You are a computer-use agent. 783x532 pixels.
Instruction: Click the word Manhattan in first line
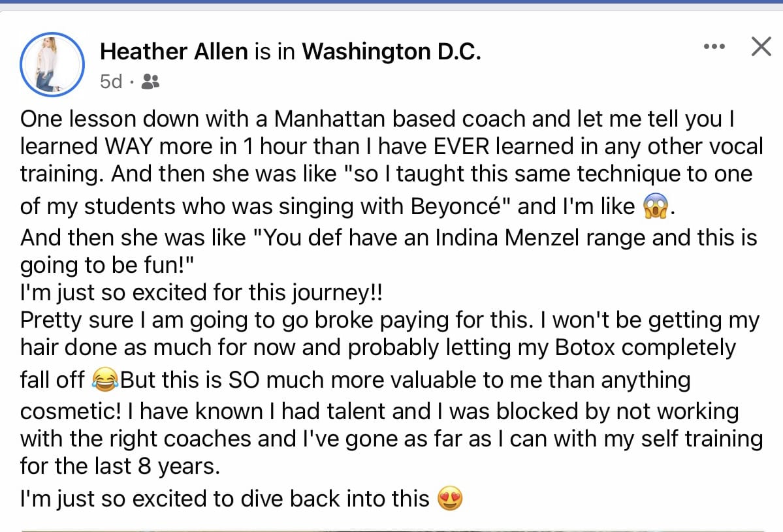point(330,119)
